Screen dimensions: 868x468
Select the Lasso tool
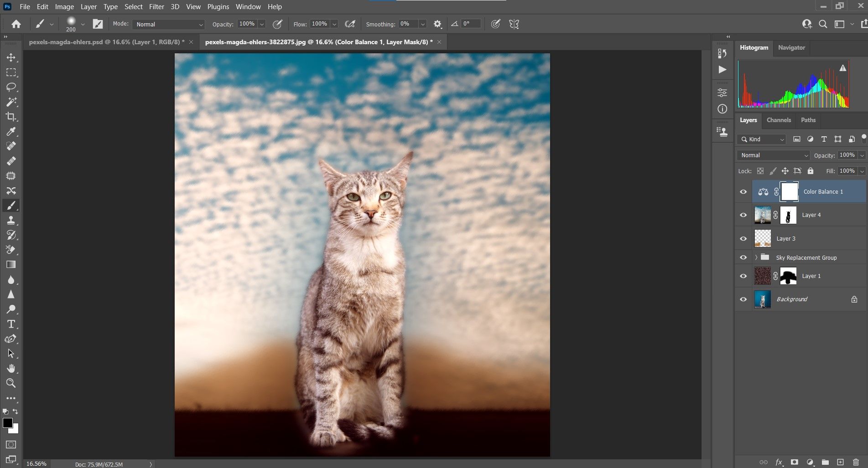(11, 87)
